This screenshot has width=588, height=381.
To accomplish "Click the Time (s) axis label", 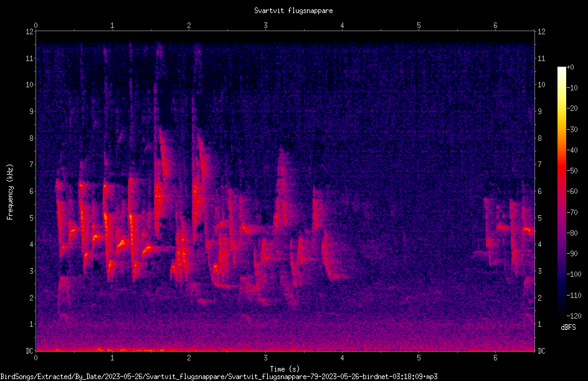I will coord(285,369).
